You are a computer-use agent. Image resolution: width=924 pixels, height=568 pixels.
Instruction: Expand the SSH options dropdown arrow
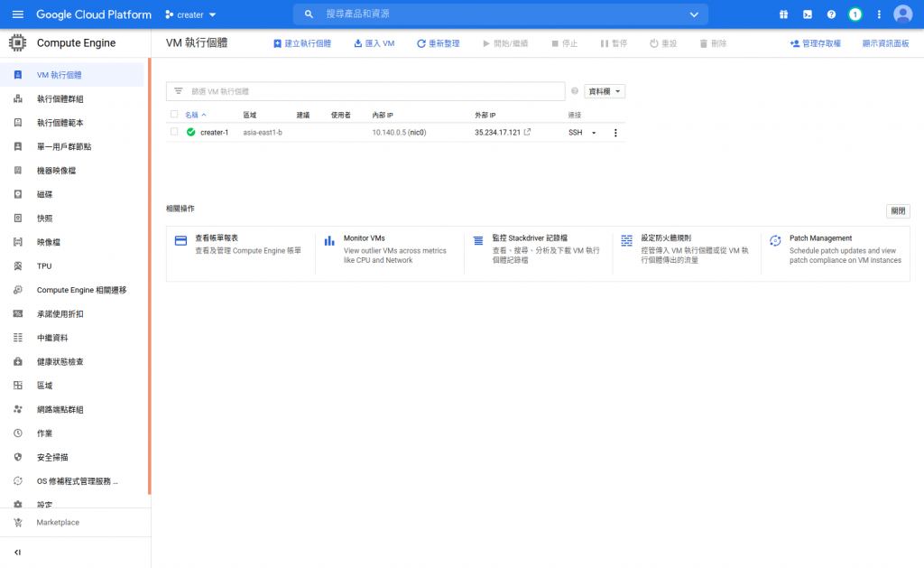[x=594, y=133]
